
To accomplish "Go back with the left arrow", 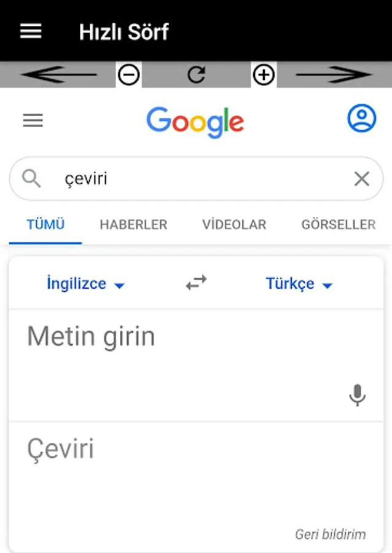I will pyautogui.click(x=58, y=75).
